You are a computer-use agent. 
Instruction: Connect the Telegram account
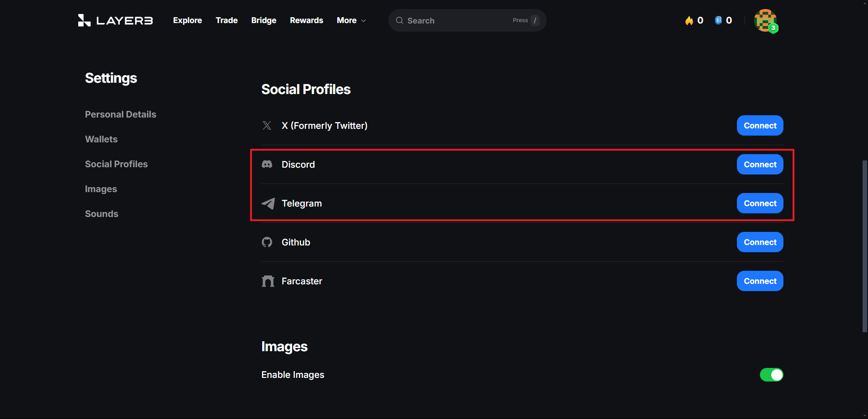coord(760,203)
